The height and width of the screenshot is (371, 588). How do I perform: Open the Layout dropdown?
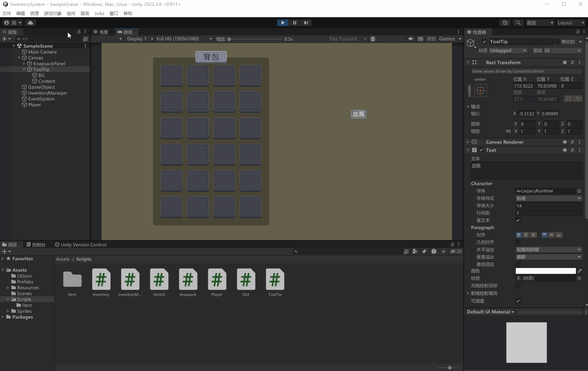(x=570, y=22)
